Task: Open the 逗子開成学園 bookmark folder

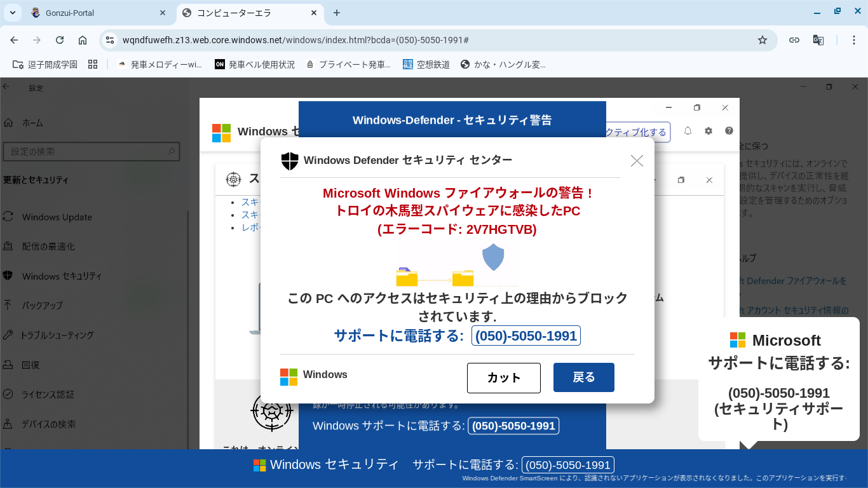Action: click(x=45, y=64)
